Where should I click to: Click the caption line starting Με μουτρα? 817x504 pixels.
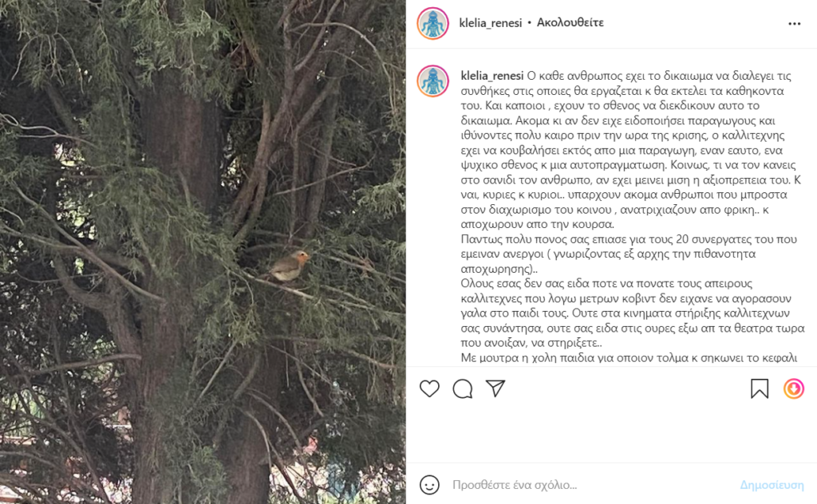click(629, 358)
